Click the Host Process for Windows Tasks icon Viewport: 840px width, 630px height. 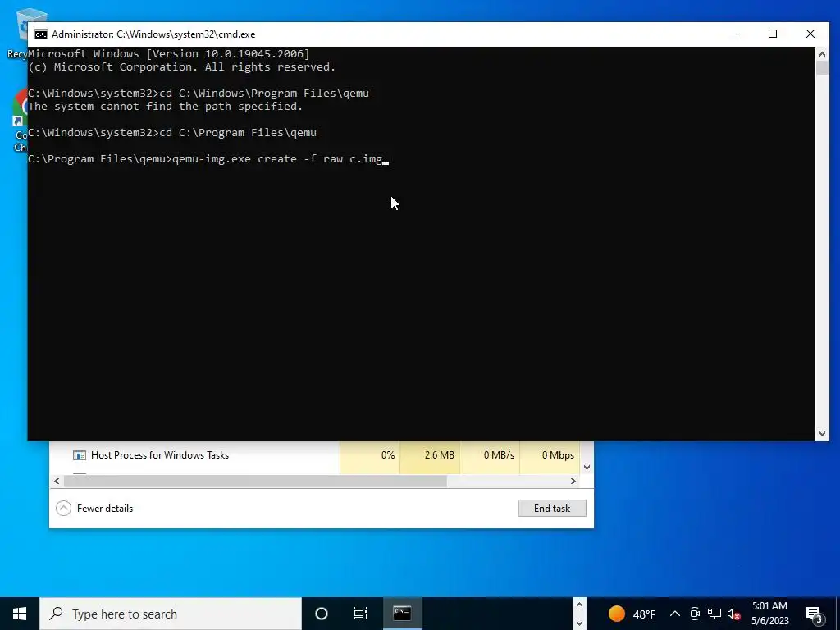[x=80, y=455]
